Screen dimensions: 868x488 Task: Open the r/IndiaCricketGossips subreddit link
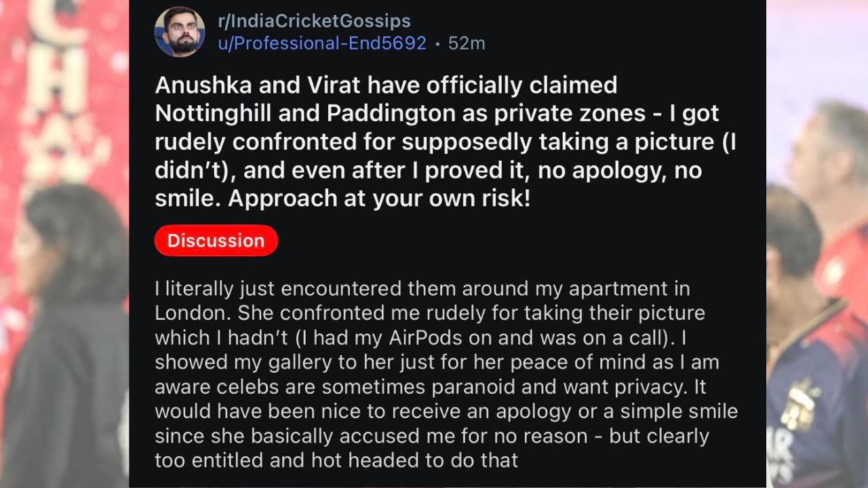(314, 21)
